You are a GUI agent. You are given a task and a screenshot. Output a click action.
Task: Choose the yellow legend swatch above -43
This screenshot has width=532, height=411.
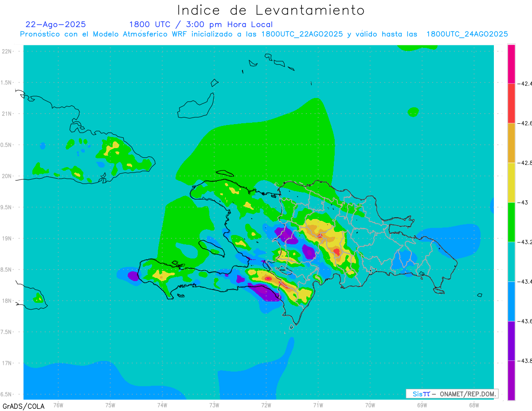click(511, 182)
